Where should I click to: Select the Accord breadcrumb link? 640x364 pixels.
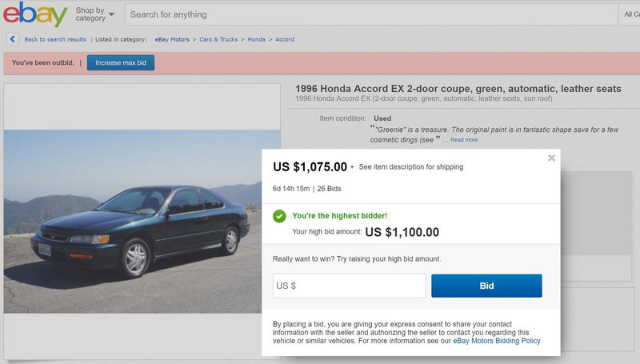tap(285, 39)
